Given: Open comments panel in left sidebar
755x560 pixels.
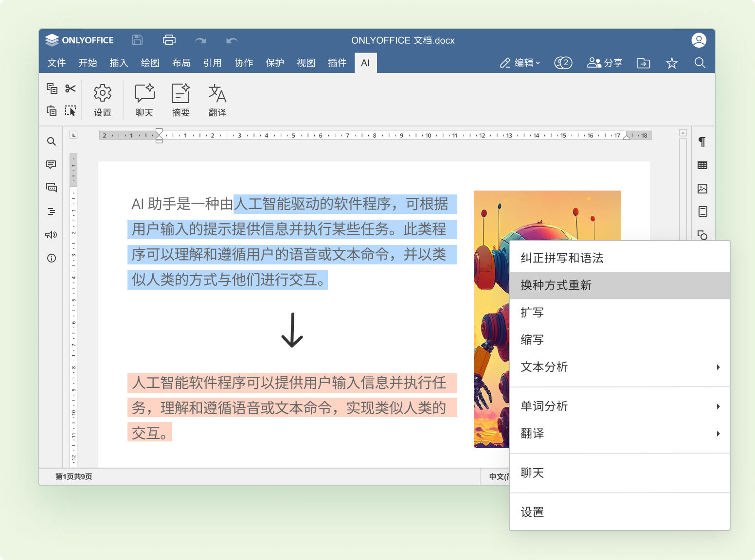Looking at the screenshot, I should (x=52, y=165).
